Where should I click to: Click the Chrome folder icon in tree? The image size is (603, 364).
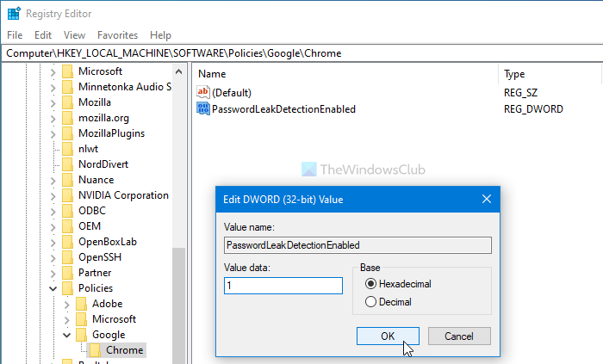tap(96, 350)
